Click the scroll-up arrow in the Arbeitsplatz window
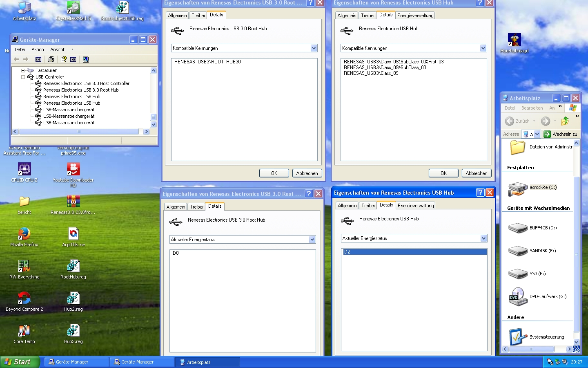The width and height of the screenshot is (588, 368). pyautogui.click(x=577, y=143)
